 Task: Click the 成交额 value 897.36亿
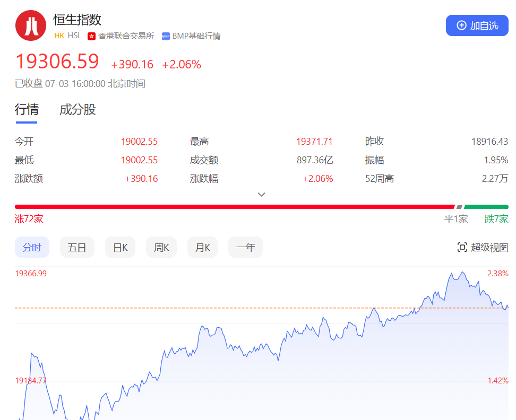pos(315,160)
